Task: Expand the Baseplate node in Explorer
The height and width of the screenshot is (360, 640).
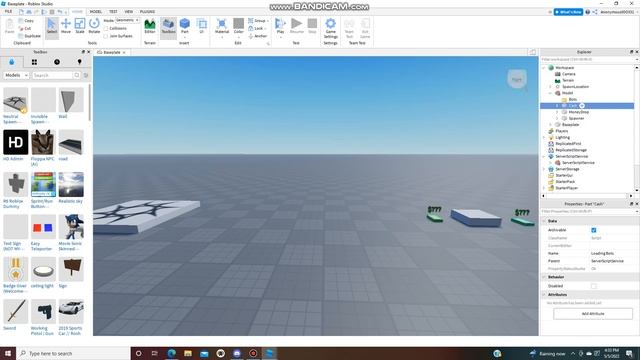Action: pos(551,124)
